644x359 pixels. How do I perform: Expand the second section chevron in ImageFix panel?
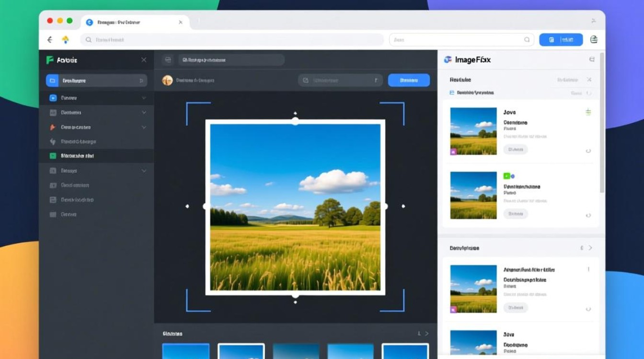(590, 248)
